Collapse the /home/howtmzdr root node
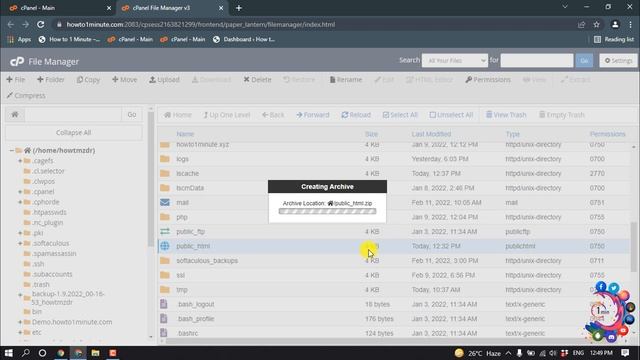 (x=11, y=151)
